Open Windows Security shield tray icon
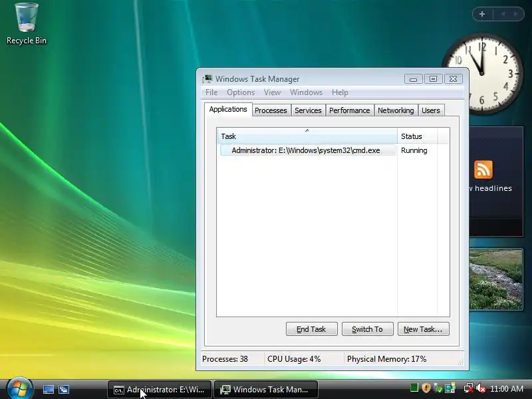Screen dimensions: 532x399 coord(426,388)
